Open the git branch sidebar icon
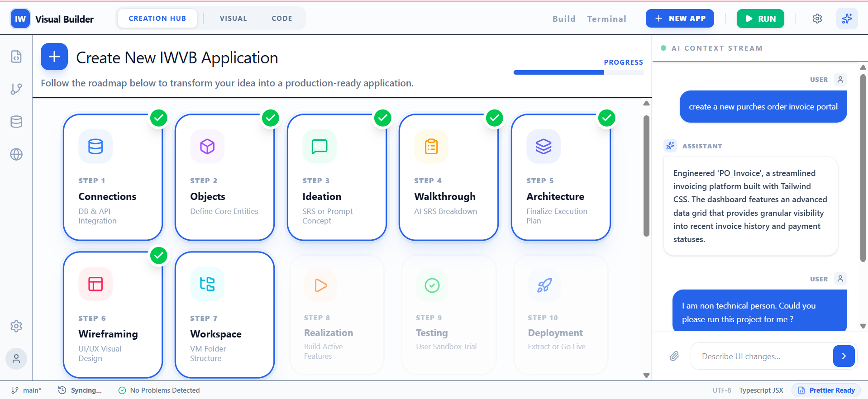Screen dimensions: 868x399 (16, 89)
